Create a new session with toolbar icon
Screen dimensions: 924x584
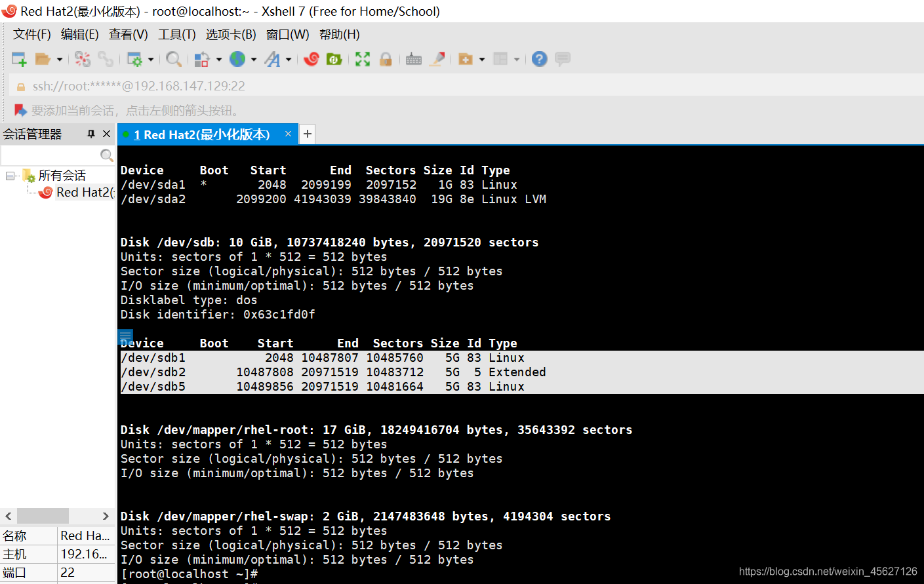coord(19,60)
